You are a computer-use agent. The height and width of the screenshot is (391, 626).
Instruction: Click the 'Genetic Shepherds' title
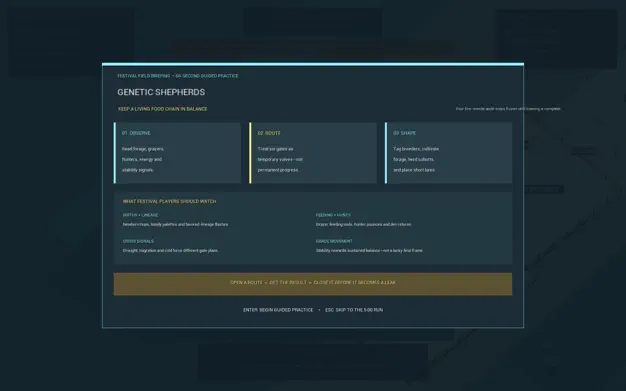[161, 92]
